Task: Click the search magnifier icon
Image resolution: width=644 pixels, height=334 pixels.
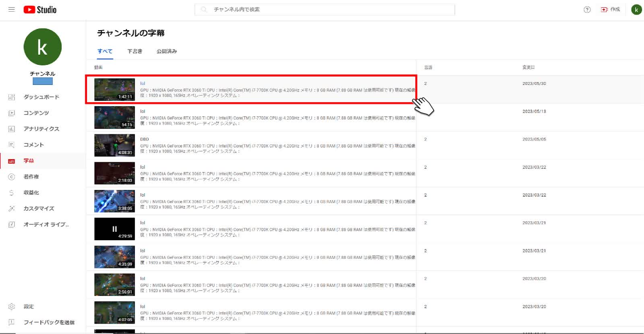Action: (x=204, y=9)
